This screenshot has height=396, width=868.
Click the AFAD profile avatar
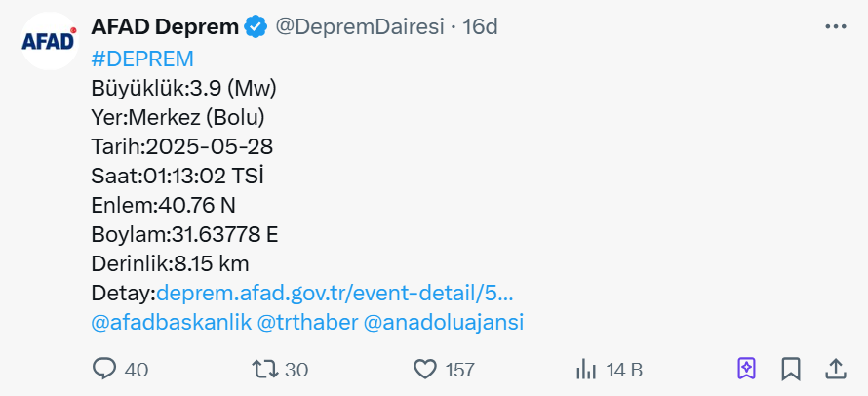tap(50, 40)
